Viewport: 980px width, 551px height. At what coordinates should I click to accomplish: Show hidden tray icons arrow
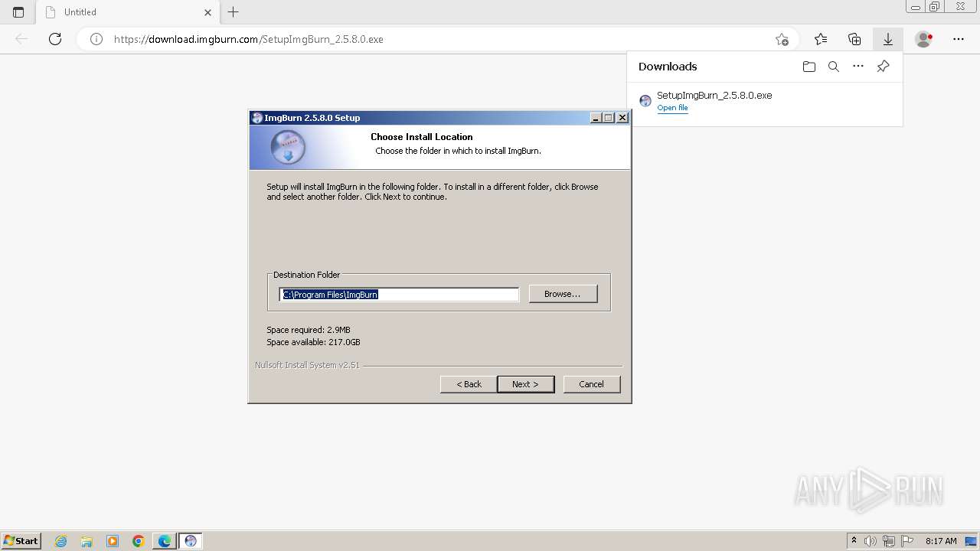854,541
